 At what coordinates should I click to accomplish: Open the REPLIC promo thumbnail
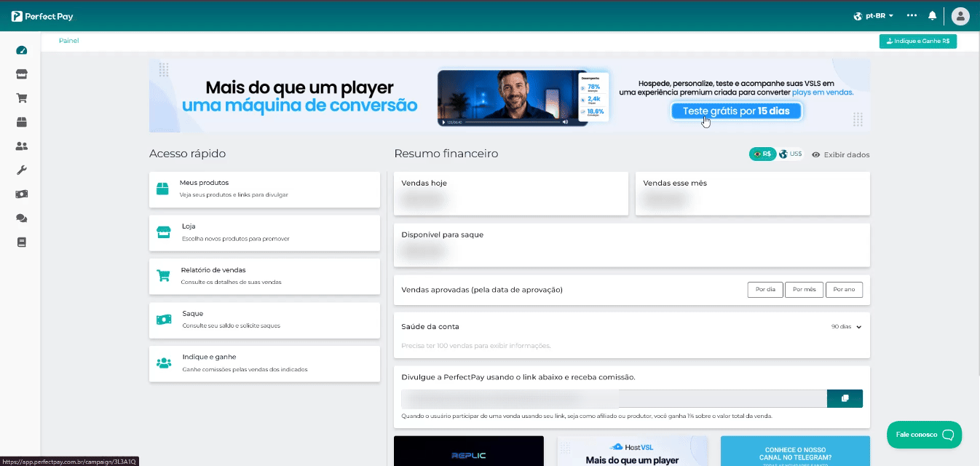click(469, 451)
